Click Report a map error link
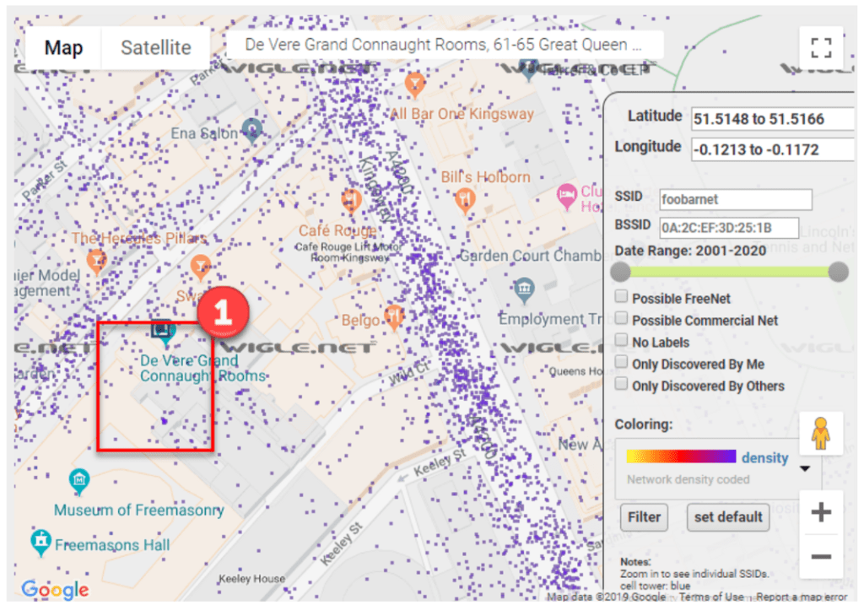The width and height of the screenshot is (864, 616). pyautogui.click(x=802, y=597)
